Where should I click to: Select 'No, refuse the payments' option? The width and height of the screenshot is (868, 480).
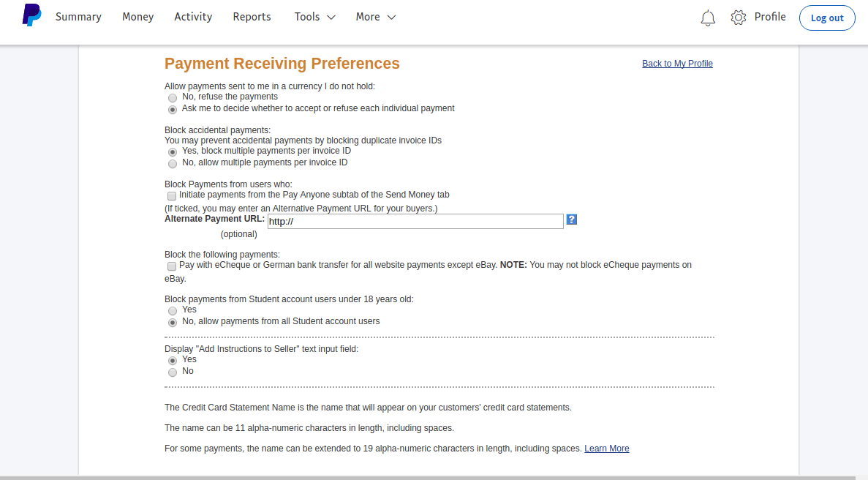(x=173, y=97)
